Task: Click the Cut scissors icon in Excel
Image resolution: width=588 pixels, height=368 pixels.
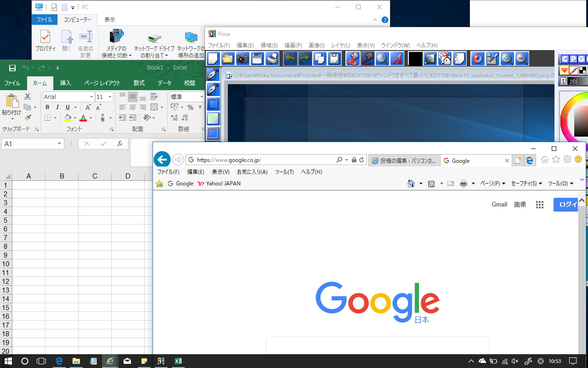Action: pos(28,97)
